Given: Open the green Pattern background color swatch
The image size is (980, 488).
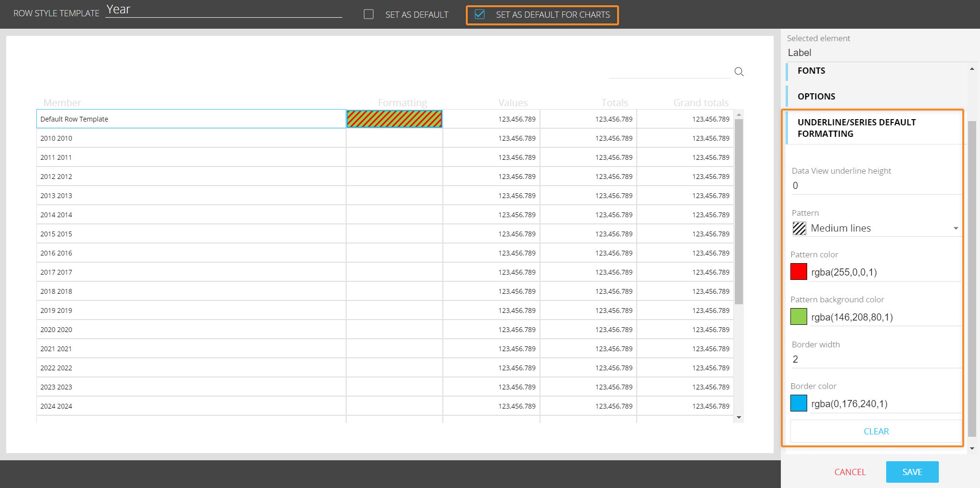Looking at the screenshot, I should click(799, 317).
